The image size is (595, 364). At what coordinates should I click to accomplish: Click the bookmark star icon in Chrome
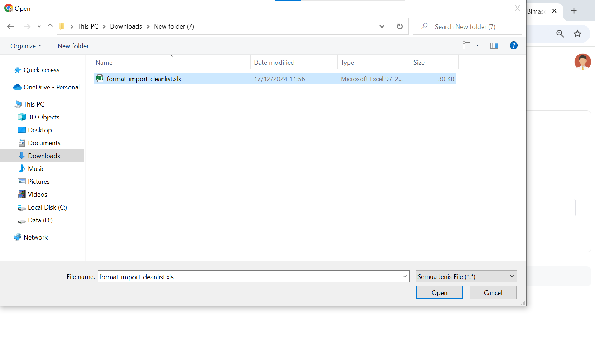(577, 34)
